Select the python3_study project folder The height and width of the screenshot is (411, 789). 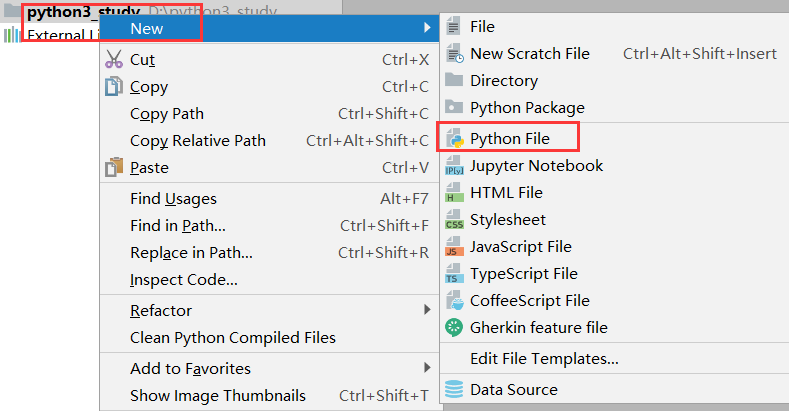coord(82,14)
